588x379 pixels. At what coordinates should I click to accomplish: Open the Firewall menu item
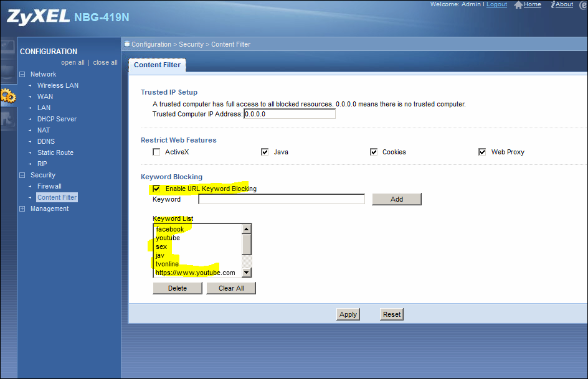[x=49, y=187]
